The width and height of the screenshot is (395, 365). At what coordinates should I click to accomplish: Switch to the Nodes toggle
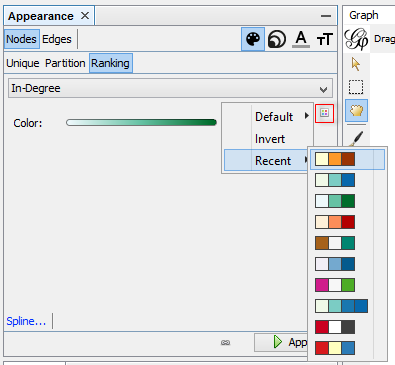pyautogui.click(x=22, y=39)
